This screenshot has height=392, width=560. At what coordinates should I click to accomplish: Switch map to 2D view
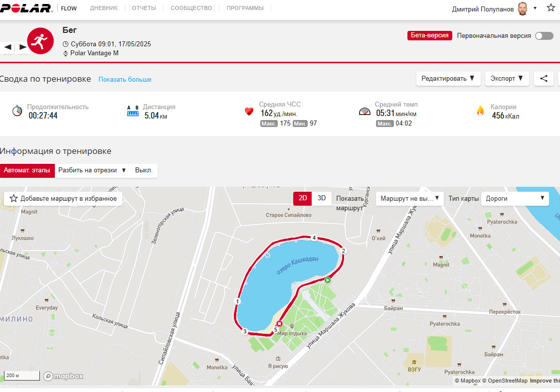(303, 198)
